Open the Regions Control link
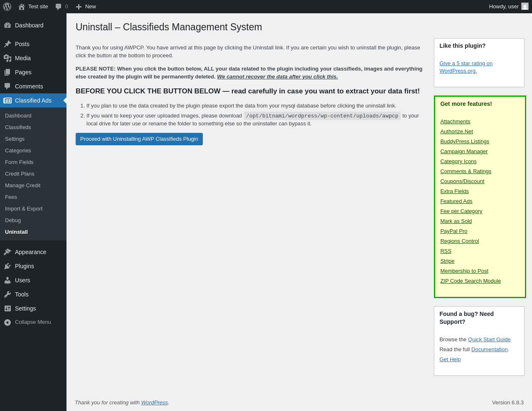This screenshot has width=532, height=411. pyautogui.click(x=459, y=241)
